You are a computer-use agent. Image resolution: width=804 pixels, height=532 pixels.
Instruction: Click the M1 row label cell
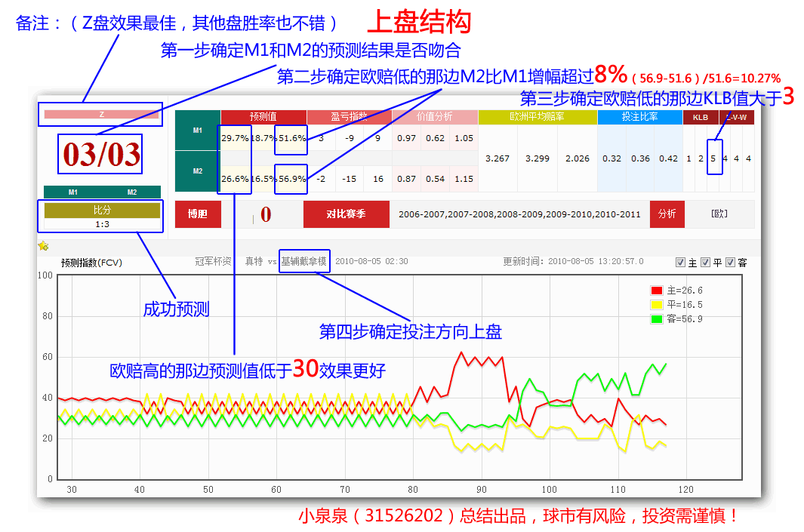(197, 131)
